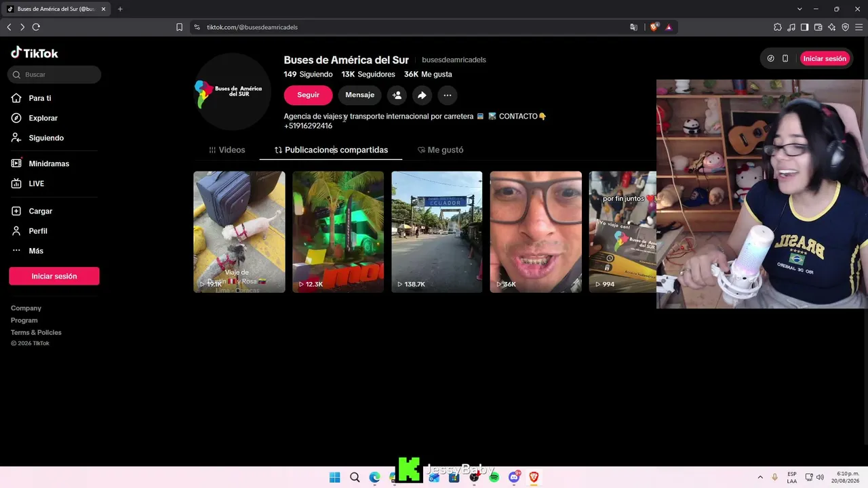Open the 'por fin juntos' video thumbnail
Screen dimensions: 868x488
623,232
